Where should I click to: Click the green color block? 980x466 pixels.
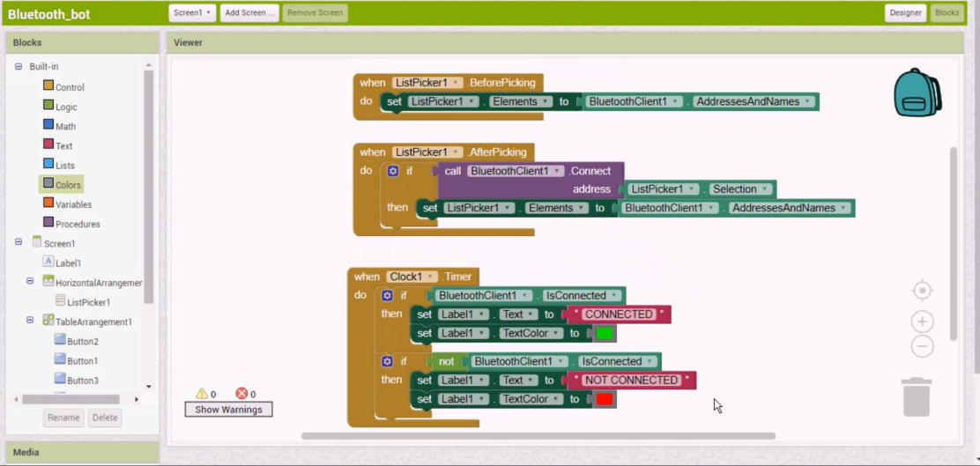[x=604, y=333]
